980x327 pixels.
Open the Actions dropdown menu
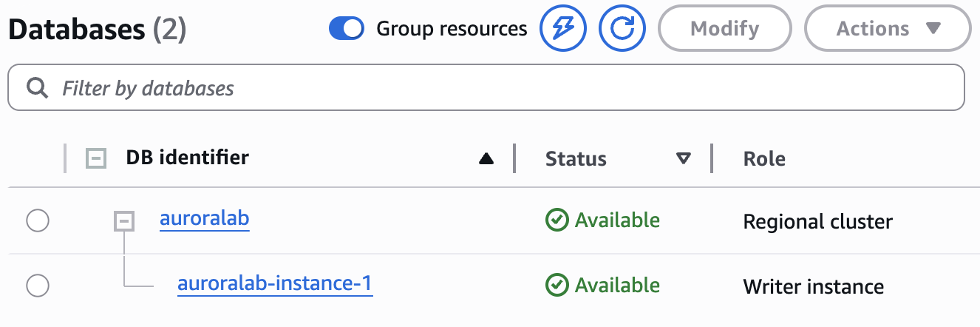coord(887,29)
